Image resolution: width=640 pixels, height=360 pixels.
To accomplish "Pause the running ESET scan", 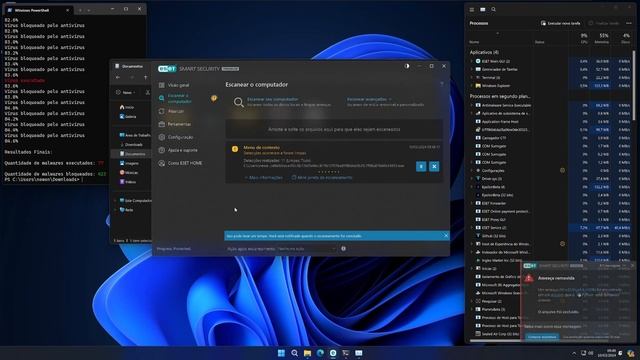I will 421,166.
